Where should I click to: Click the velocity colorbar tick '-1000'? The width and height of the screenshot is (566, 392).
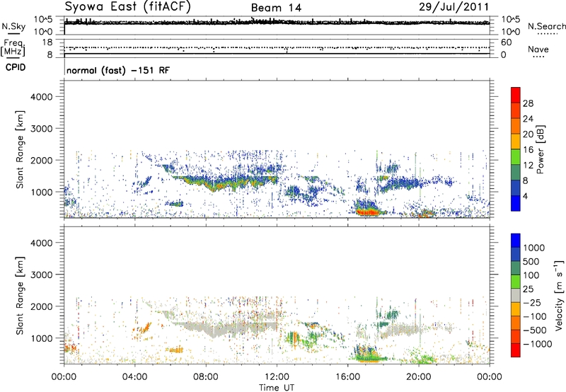(x=537, y=344)
